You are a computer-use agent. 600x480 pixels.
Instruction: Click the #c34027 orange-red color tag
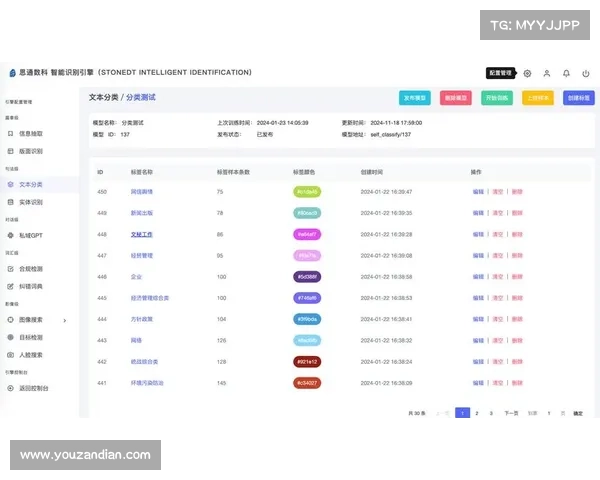click(307, 383)
